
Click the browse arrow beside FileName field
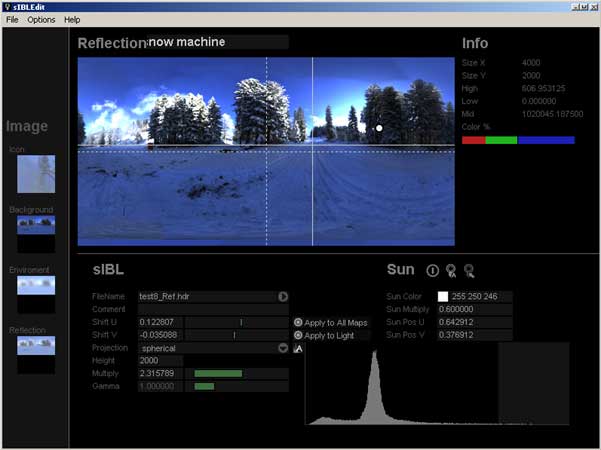(283, 297)
